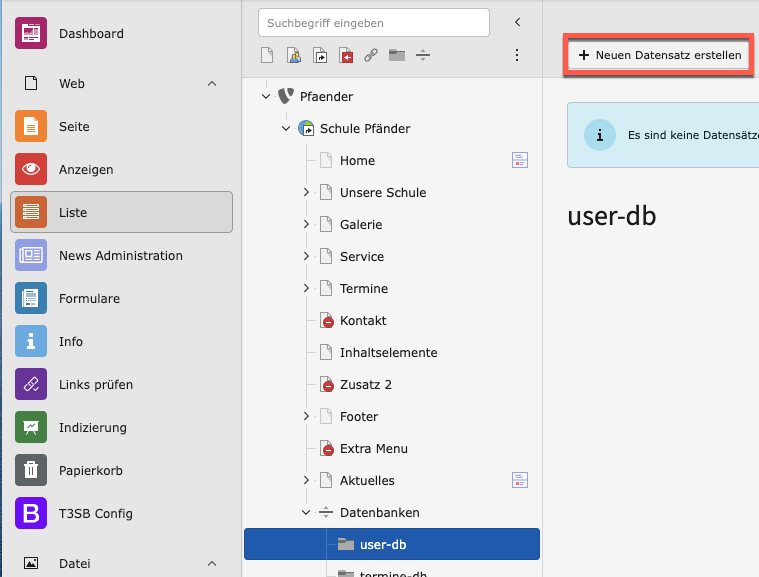
Task: Click the folder icon of user-db
Action: coord(346,544)
